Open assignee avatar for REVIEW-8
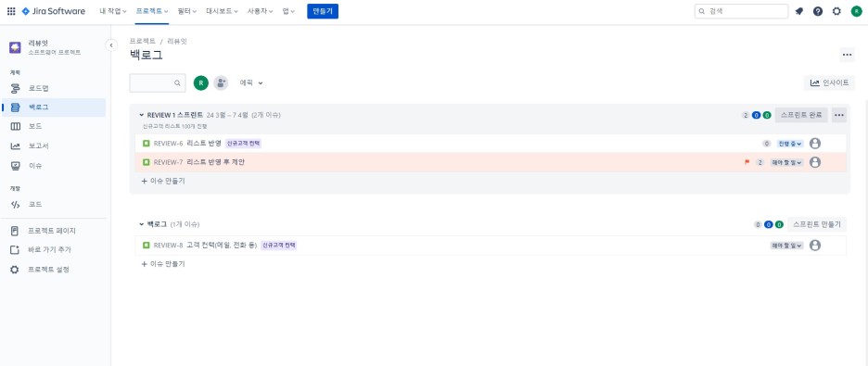This screenshot has width=868, height=366. click(815, 246)
